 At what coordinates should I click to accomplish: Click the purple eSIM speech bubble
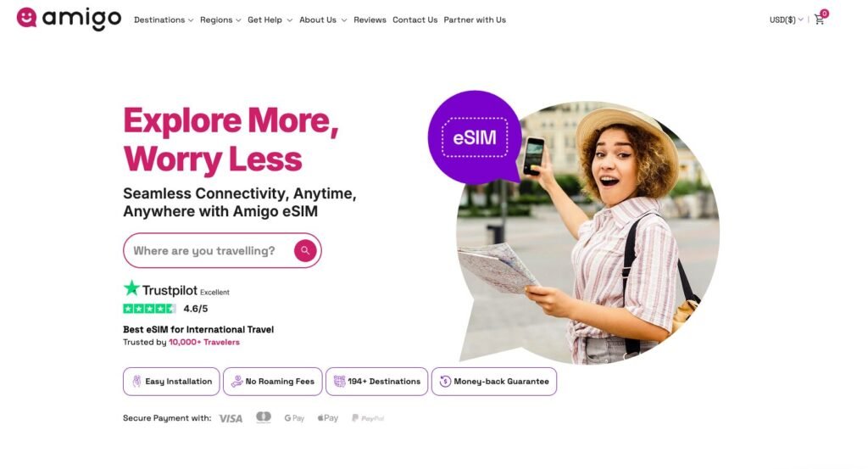pos(475,137)
